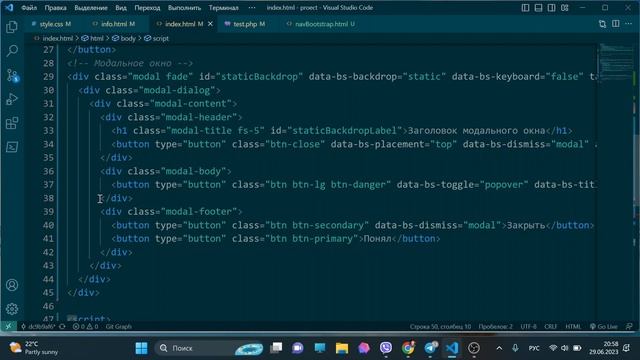Viewport: 640px width, 360px height.
Task: Open the Source Control view
Action: (x=12, y=75)
